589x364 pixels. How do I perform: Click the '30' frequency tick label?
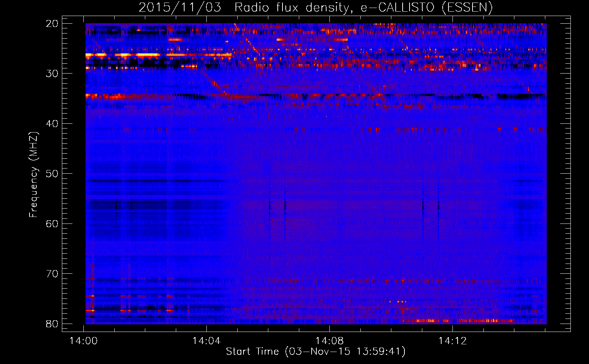[52, 74]
